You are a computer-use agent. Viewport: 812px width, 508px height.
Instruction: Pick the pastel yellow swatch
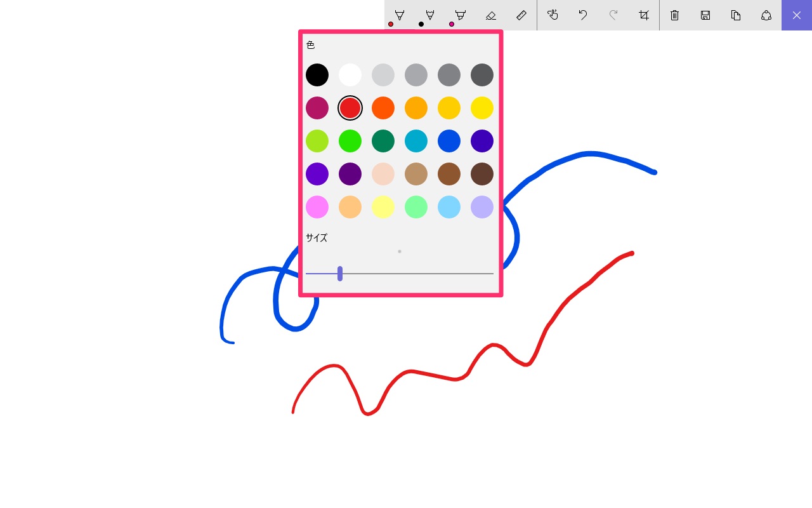383,207
